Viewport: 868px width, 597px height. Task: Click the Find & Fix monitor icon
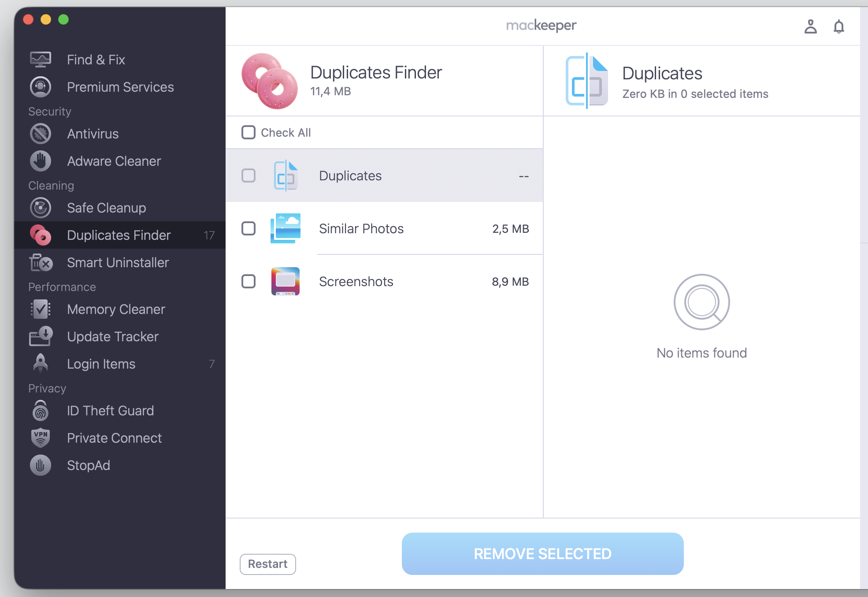tap(41, 60)
